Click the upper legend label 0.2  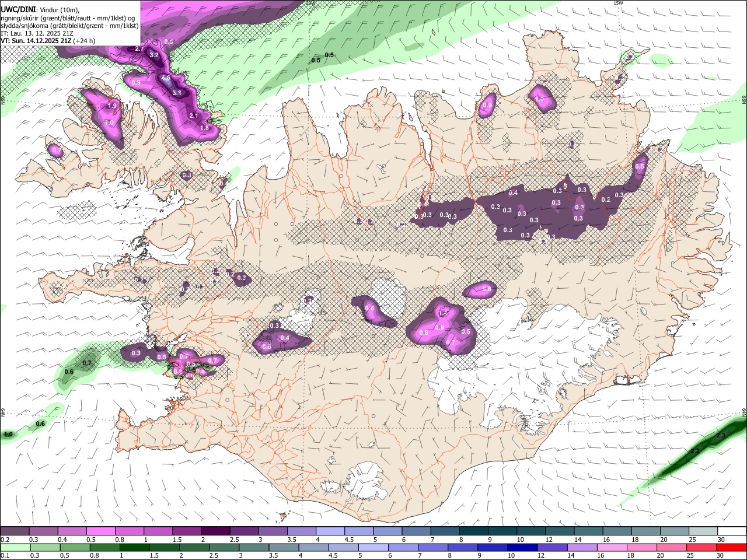coord(4,540)
